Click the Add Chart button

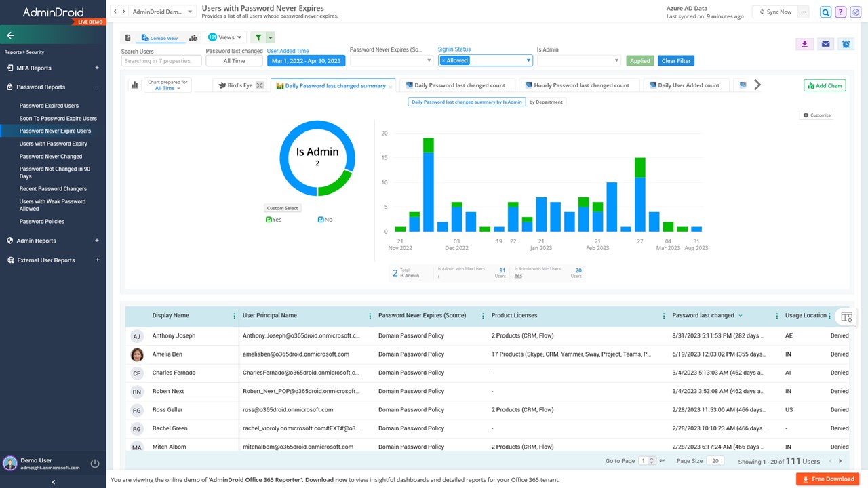(x=825, y=85)
